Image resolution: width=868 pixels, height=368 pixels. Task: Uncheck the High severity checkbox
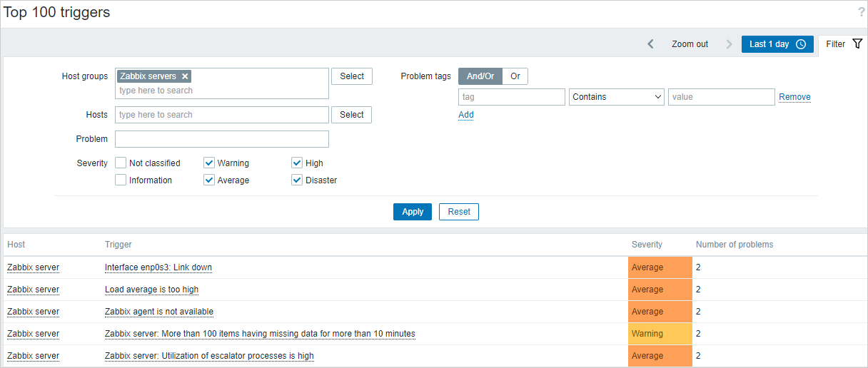[297, 163]
